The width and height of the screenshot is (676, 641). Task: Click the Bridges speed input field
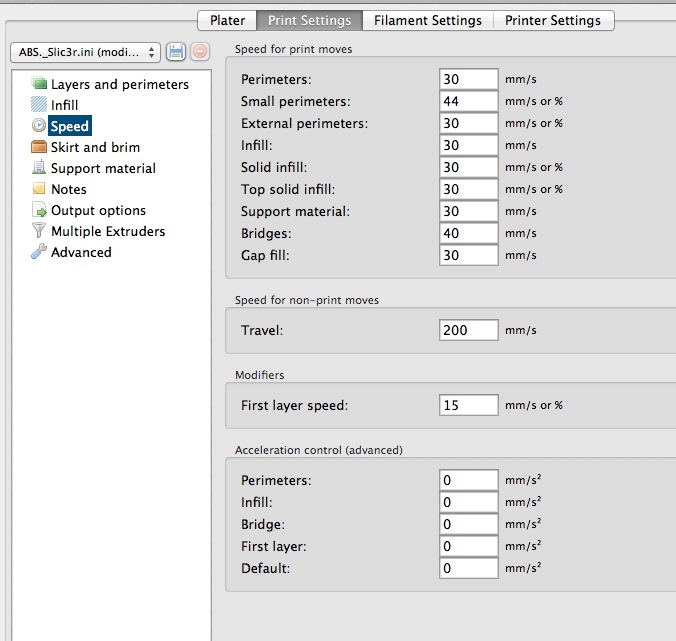(x=468, y=233)
